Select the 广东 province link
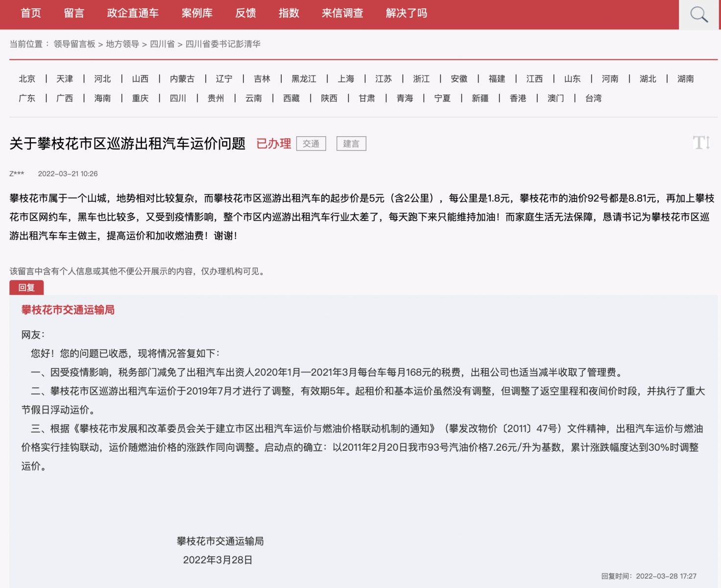This screenshot has height=588, width=721. (x=27, y=98)
